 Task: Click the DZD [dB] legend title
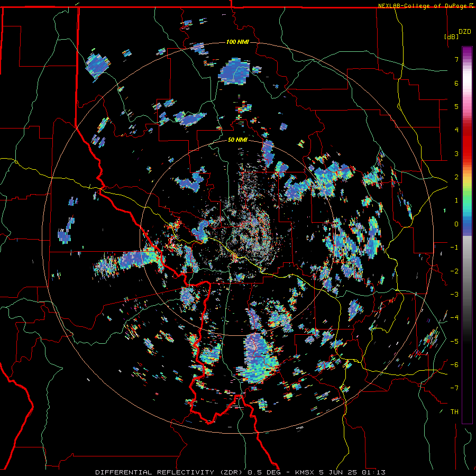tap(458, 34)
